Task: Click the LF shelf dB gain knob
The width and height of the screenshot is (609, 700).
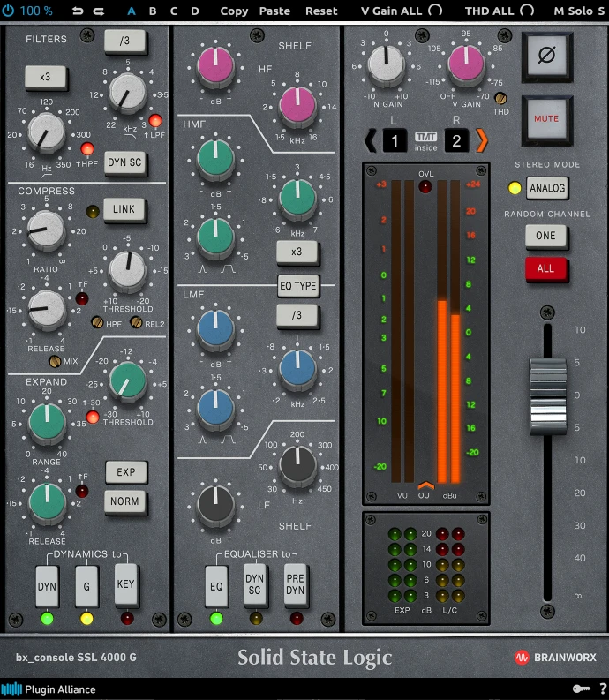Action: coord(215,504)
